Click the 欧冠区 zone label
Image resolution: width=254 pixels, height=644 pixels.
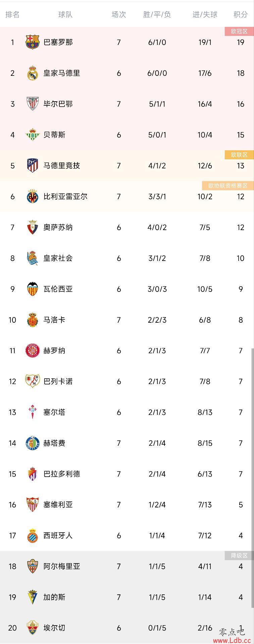point(239,31)
